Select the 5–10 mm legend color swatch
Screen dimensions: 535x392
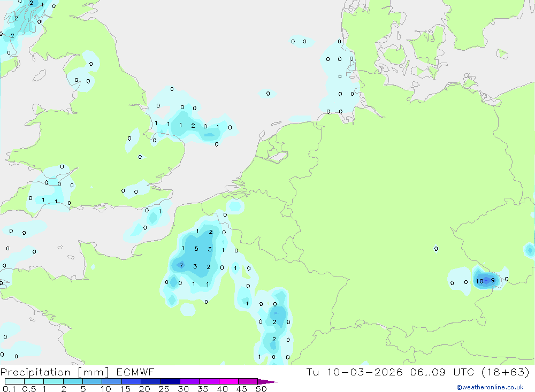92,381
